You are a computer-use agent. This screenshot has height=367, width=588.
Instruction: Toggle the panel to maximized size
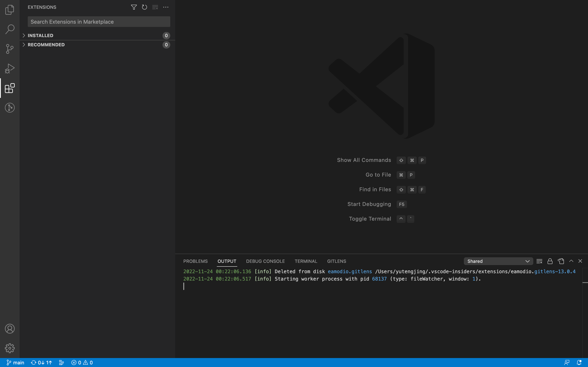point(571,261)
